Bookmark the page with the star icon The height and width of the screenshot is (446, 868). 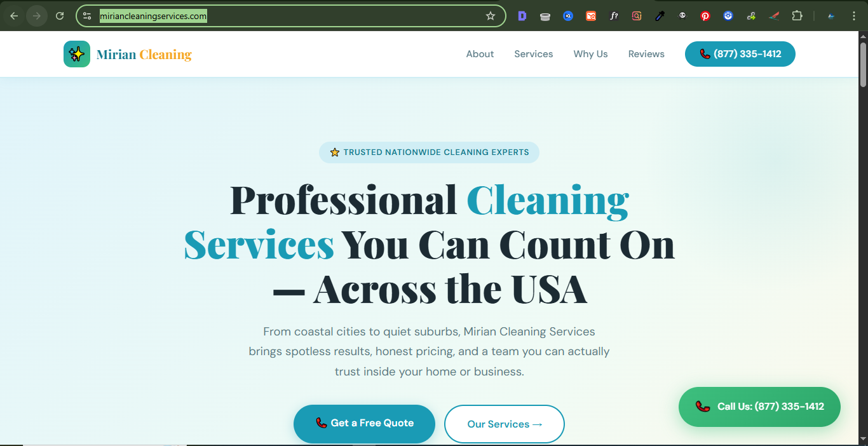click(x=491, y=16)
